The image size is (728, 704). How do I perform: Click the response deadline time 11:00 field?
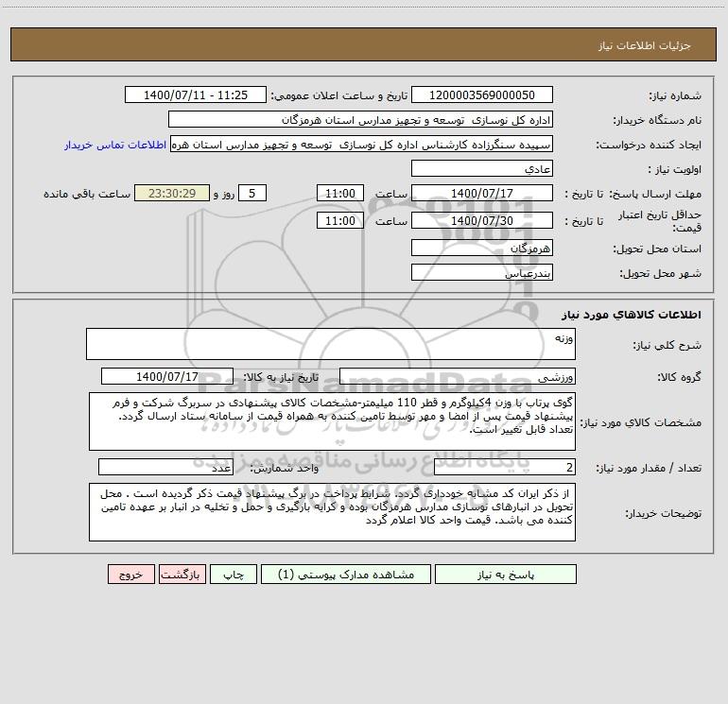(x=339, y=193)
